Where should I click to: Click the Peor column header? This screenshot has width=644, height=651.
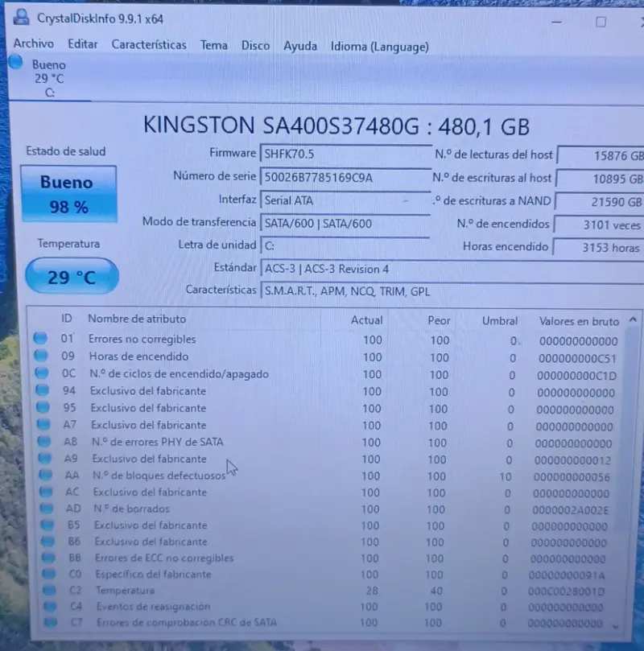coord(439,320)
